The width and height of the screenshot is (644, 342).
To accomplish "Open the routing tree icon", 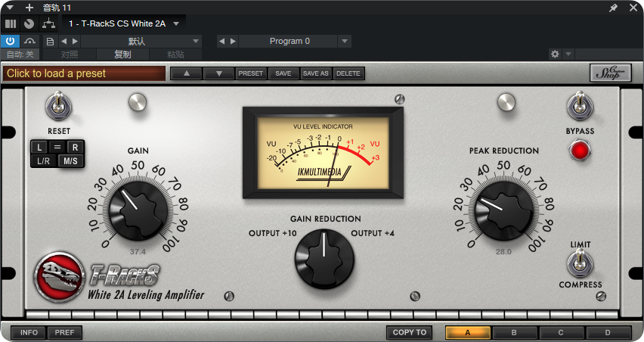I will [x=48, y=24].
